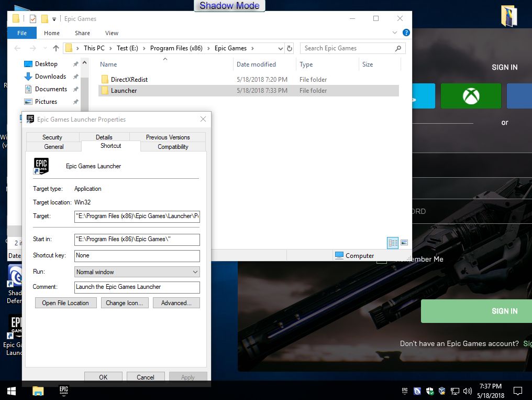Open Windows Defender shield tray icon

pyautogui.click(x=429, y=391)
